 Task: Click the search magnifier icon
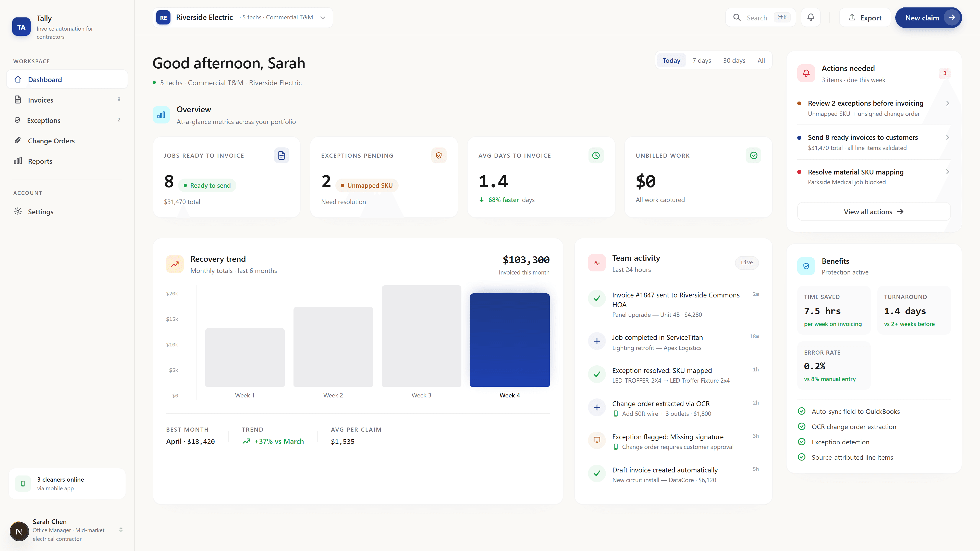point(737,18)
